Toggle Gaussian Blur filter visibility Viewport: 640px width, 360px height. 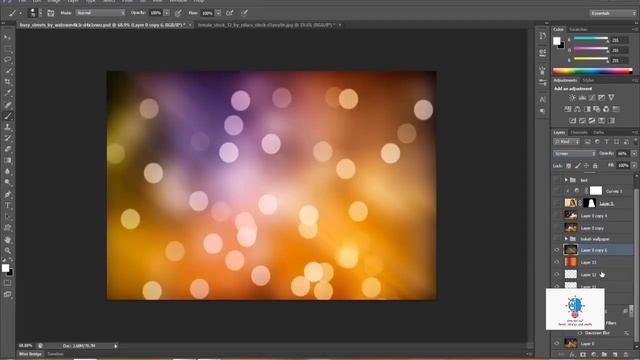click(580, 333)
